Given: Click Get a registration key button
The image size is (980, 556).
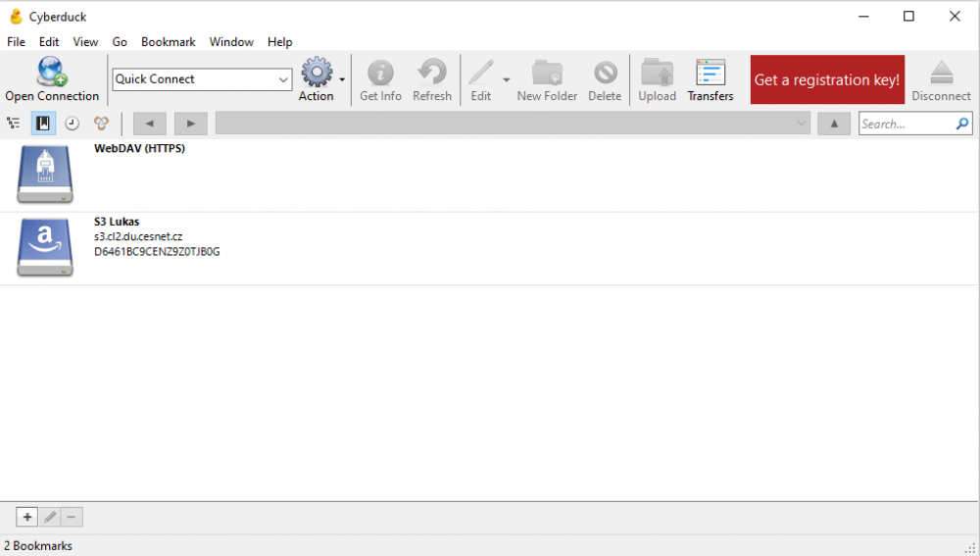Looking at the screenshot, I should 826,79.
